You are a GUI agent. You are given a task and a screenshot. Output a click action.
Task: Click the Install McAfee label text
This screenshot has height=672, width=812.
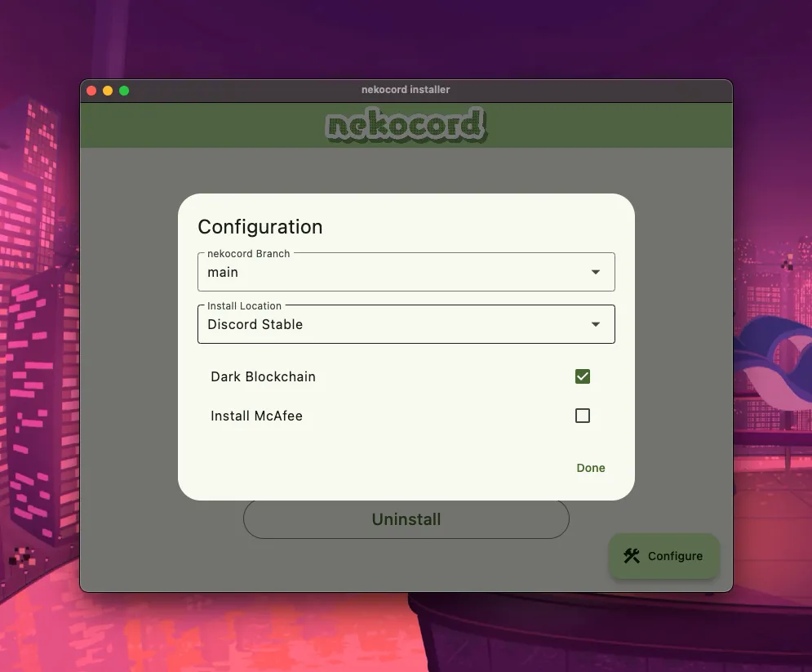click(x=256, y=416)
